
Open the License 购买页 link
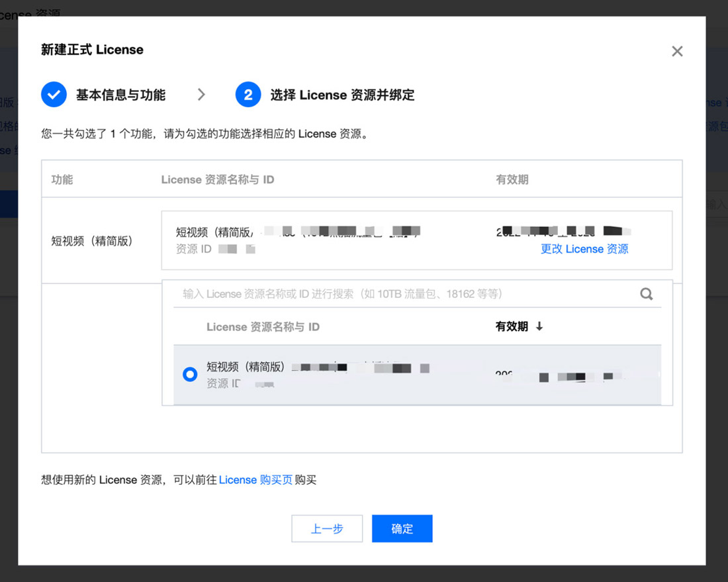click(x=255, y=480)
